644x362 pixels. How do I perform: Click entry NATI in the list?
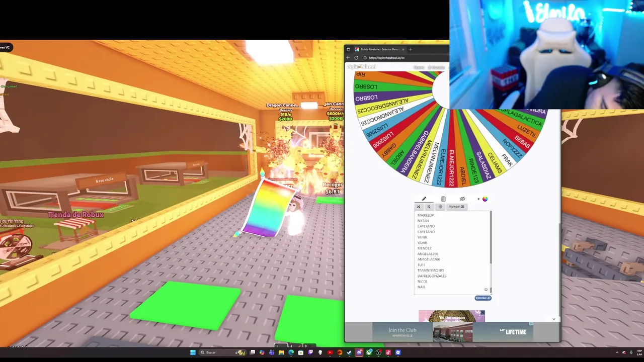421,287
